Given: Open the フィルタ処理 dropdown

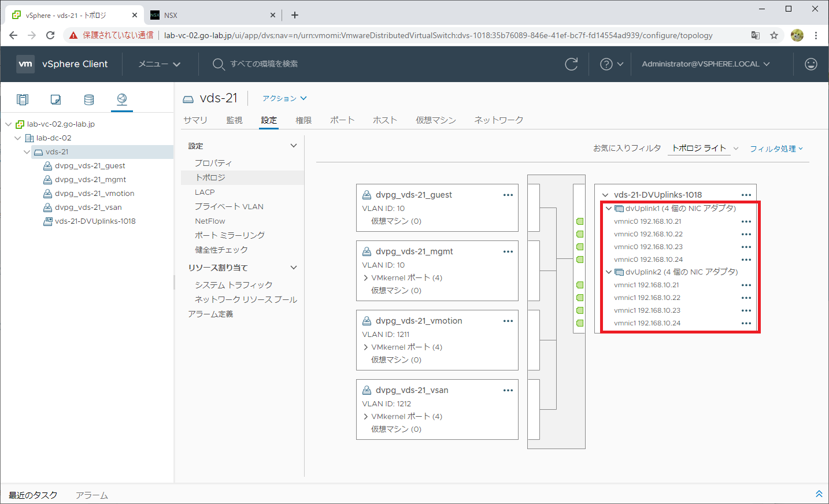Looking at the screenshot, I should pyautogui.click(x=776, y=149).
